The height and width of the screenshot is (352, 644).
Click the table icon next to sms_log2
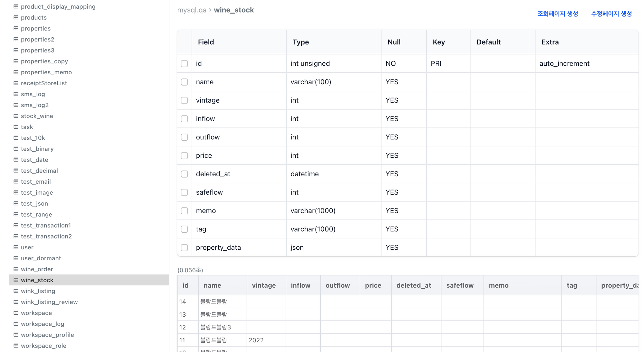tap(16, 105)
